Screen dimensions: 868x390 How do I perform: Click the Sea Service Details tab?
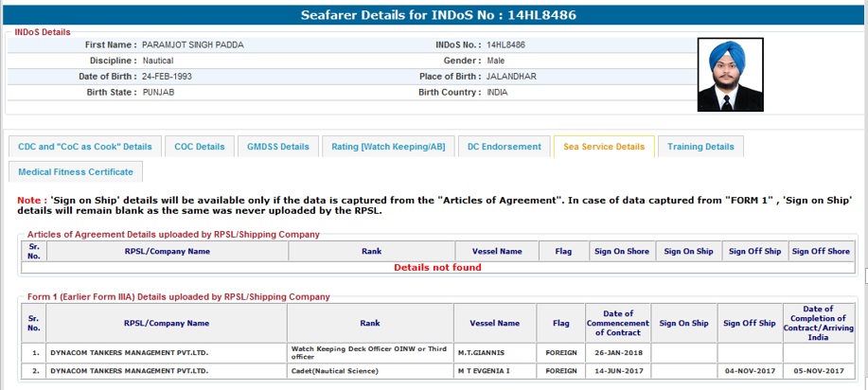tap(603, 147)
